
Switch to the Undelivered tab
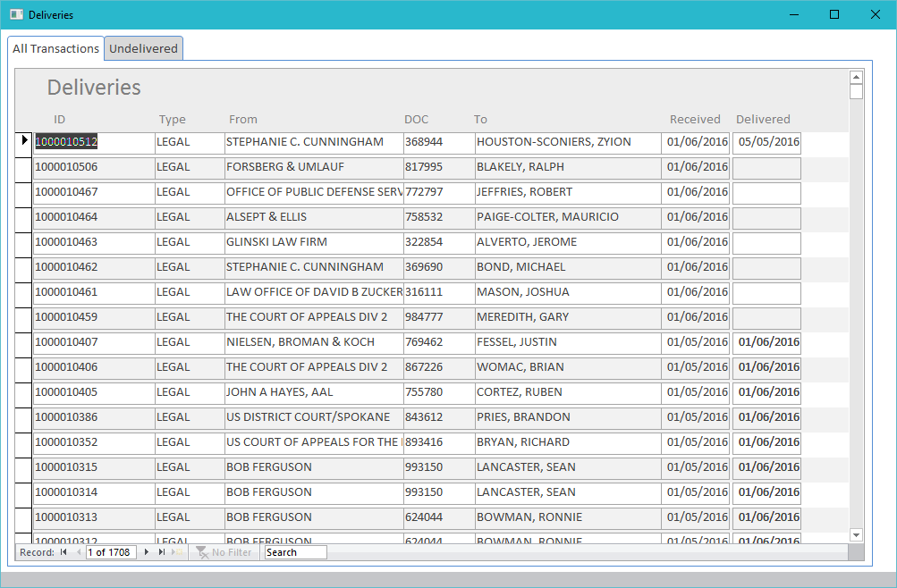[143, 48]
